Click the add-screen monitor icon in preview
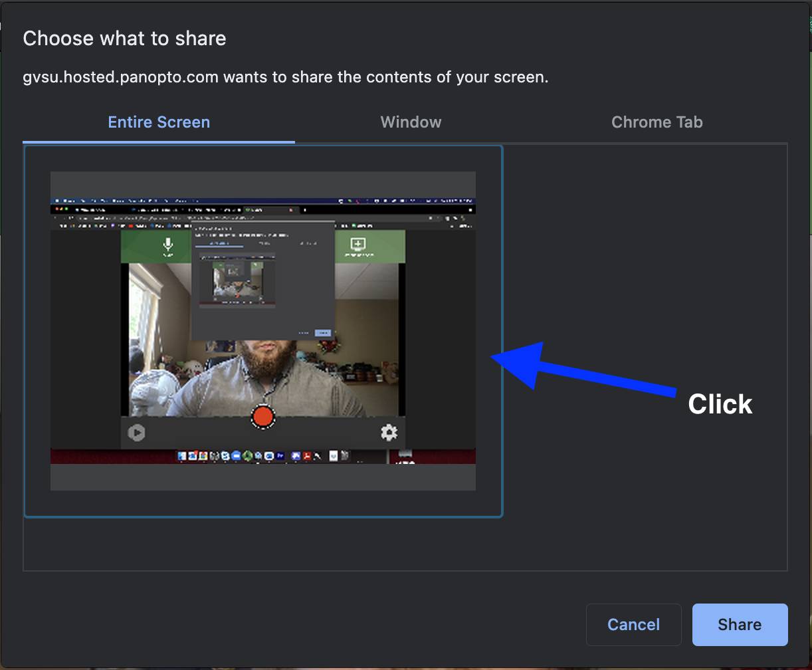 357,245
